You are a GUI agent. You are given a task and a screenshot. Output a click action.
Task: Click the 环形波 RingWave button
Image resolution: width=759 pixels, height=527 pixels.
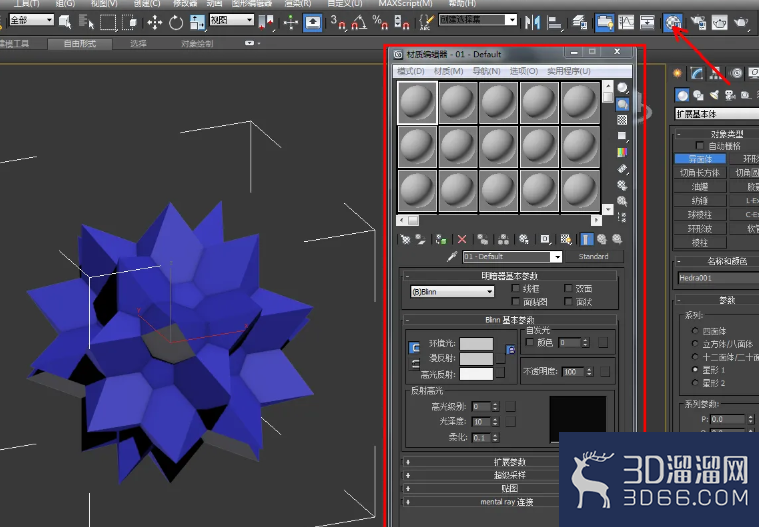pyautogui.click(x=700, y=228)
